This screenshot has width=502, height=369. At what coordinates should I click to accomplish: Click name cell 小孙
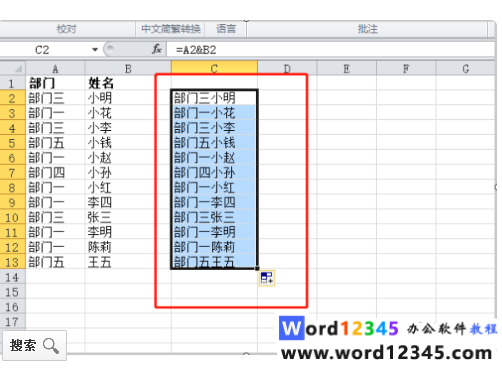point(128,172)
